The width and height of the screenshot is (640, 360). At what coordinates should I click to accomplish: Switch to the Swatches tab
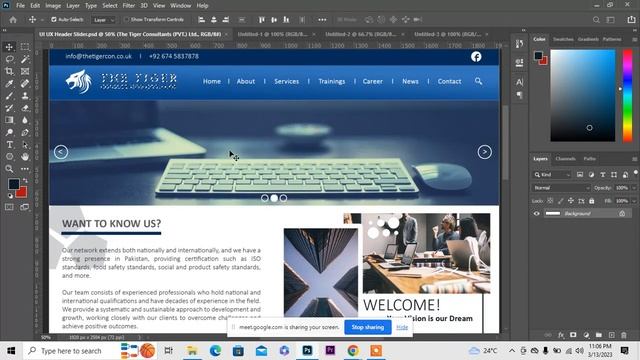click(563, 39)
